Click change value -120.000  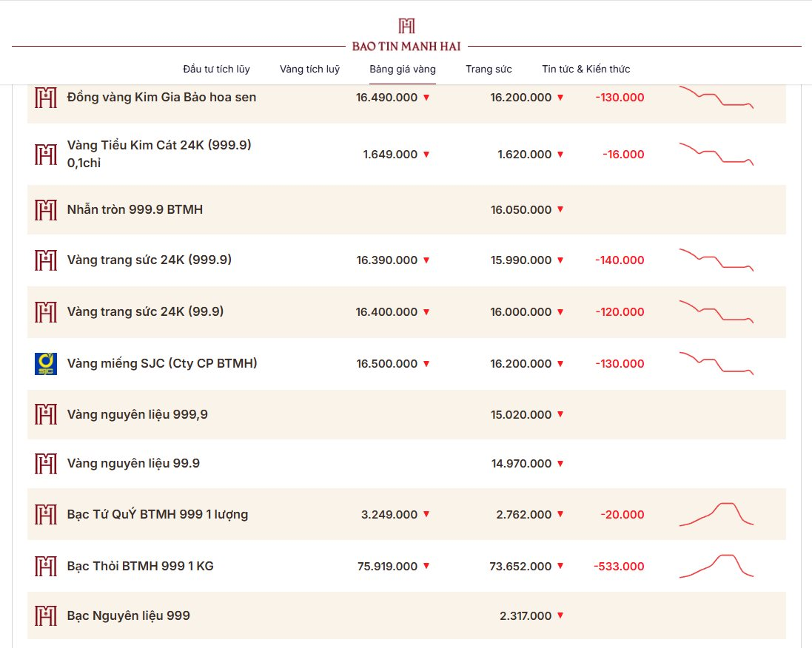(620, 311)
